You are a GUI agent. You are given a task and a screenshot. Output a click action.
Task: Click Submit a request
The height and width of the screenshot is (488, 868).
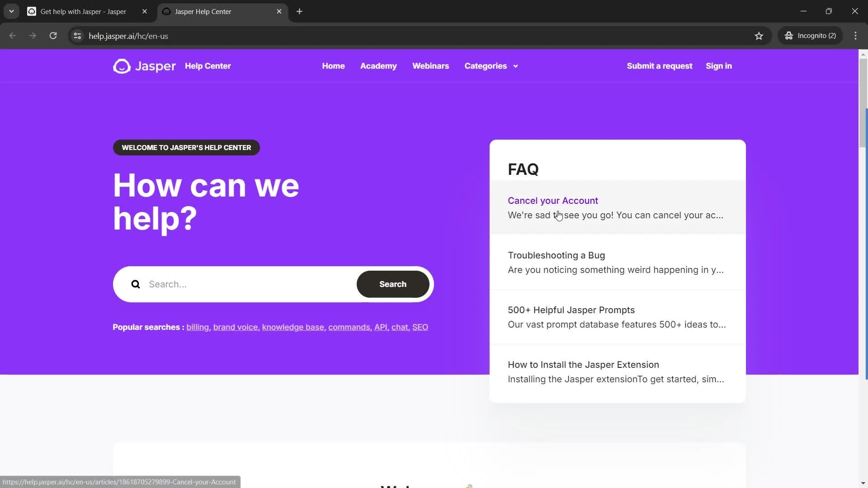tap(659, 66)
